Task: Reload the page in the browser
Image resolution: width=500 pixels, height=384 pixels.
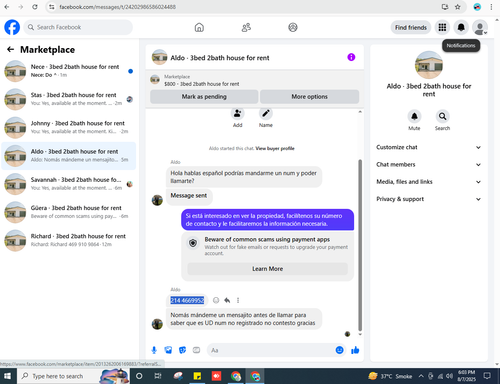Action: pos(35,7)
